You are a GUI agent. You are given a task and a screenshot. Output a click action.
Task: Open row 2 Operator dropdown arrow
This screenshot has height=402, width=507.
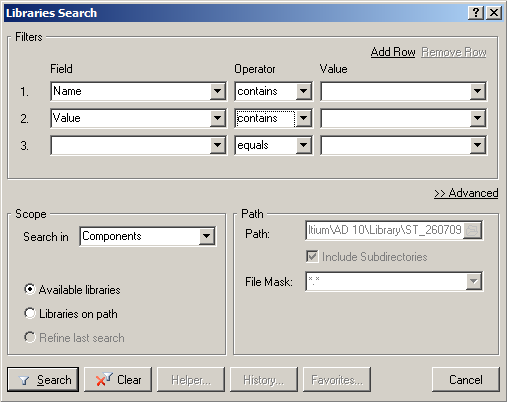[304, 118]
